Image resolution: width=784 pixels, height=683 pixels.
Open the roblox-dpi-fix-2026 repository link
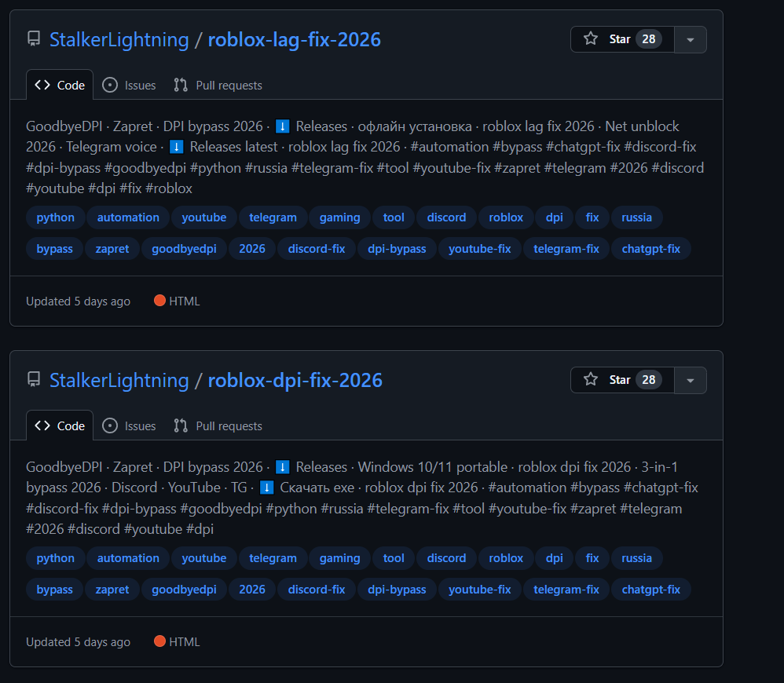[x=295, y=380]
